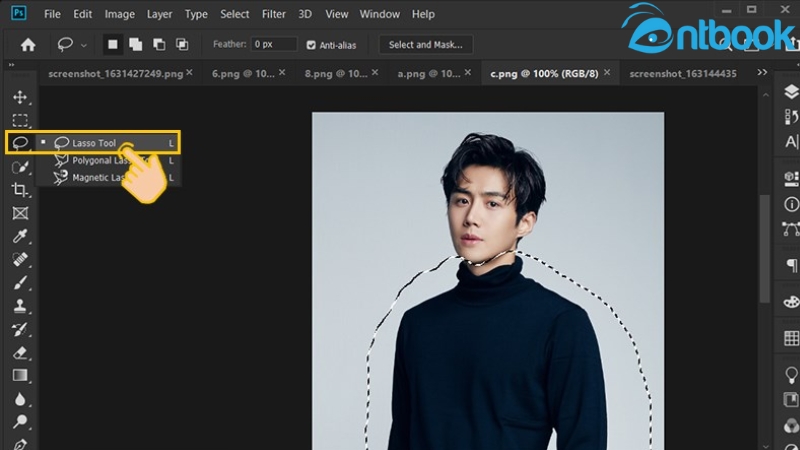The image size is (800, 450).
Task: Open the Character panel icon
Action: pyautogui.click(x=791, y=141)
